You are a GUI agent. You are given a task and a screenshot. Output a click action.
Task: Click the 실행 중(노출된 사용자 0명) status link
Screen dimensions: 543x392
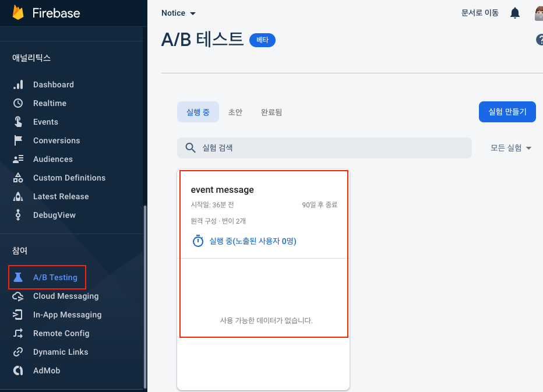pos(253,241)
